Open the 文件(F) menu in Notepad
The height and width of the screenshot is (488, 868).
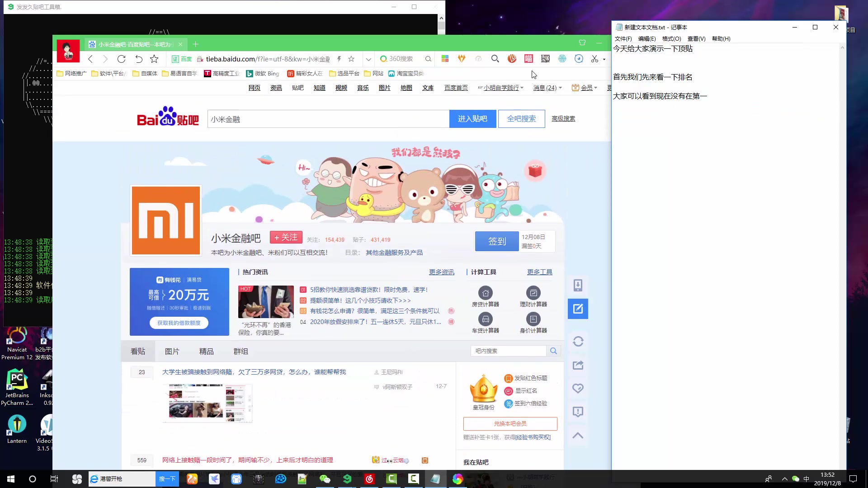coord(623,39)
